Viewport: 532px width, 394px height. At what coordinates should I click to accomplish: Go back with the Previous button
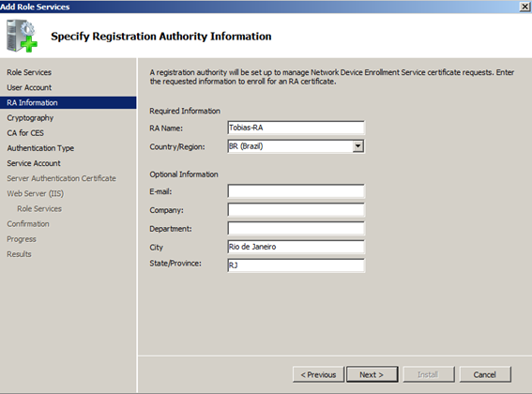click(x=318, y=374)
